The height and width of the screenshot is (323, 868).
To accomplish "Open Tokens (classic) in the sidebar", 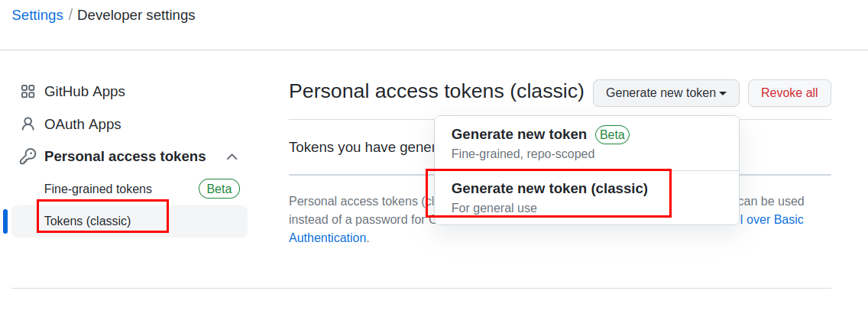I will click(x=88, y=221).
